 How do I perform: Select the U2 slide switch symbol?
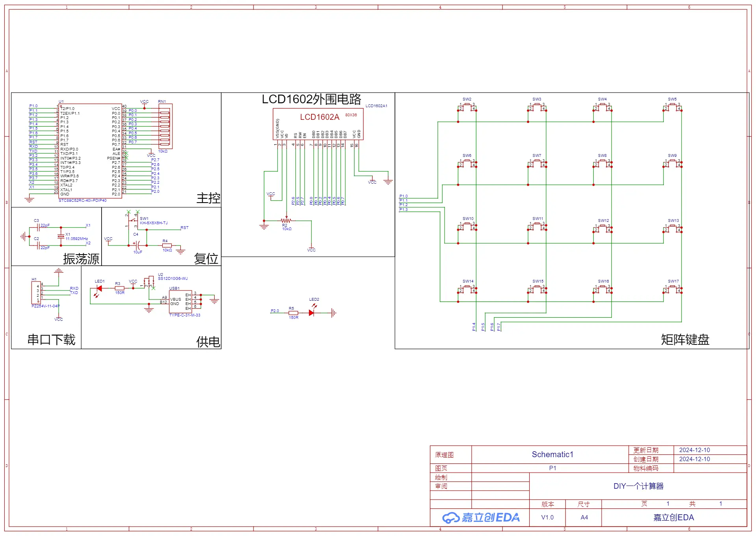click(149, 282)
